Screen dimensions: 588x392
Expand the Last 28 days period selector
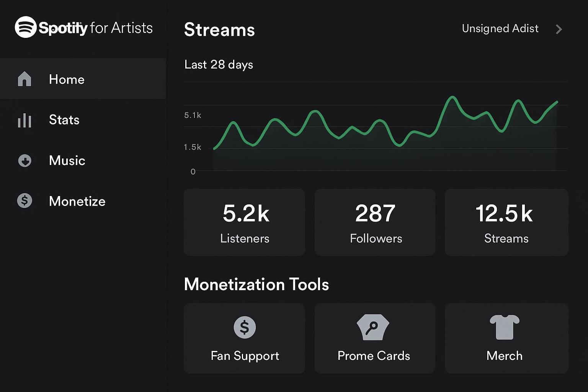coord(219,65)
